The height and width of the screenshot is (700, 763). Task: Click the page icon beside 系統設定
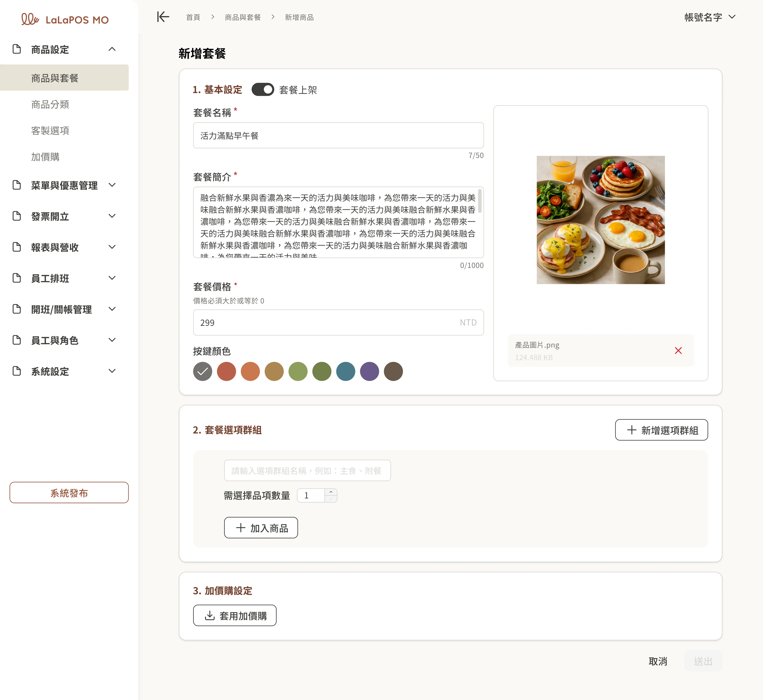tap(17, 371)
